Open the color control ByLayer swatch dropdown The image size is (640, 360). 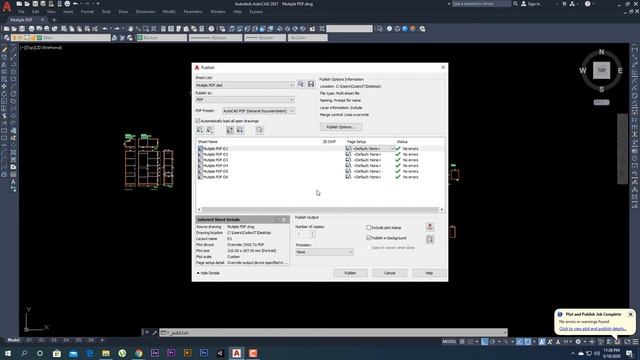(x=162, y=38)
